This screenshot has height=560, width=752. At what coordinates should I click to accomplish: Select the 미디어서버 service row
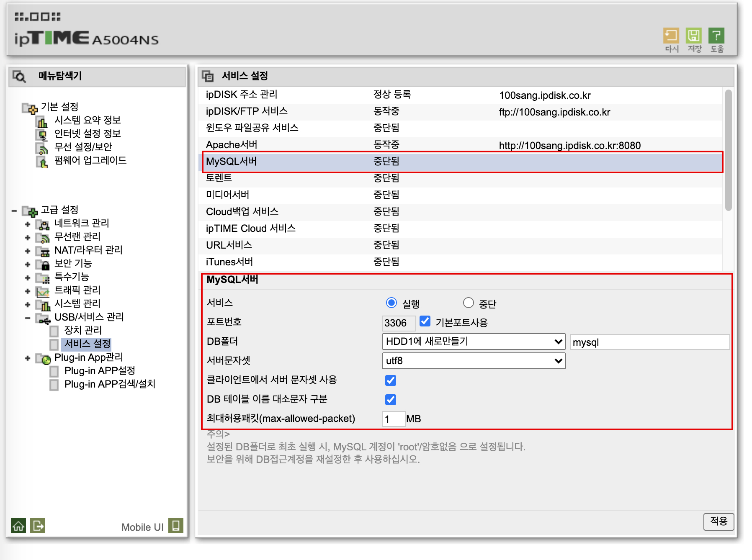[x=461, y=195]
